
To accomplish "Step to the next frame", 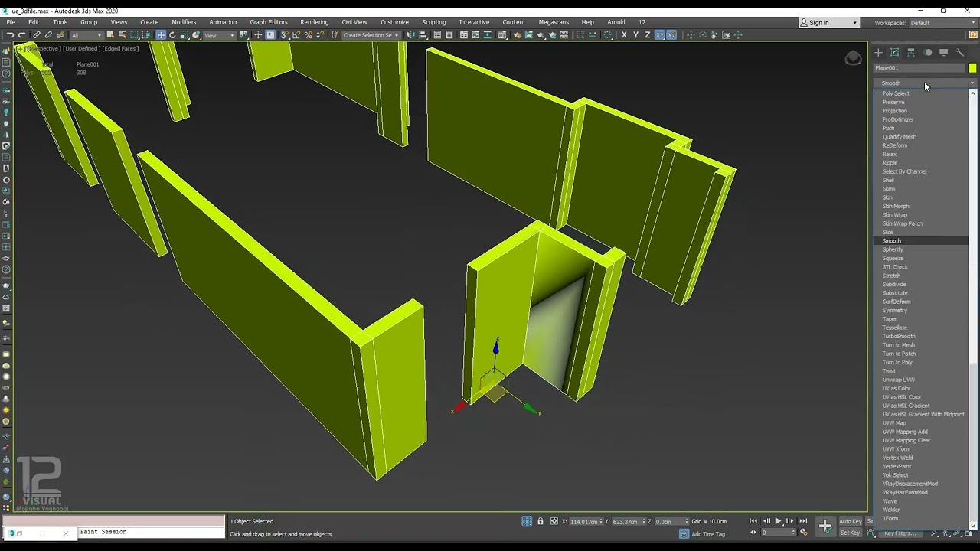I will tap(790, 521).
